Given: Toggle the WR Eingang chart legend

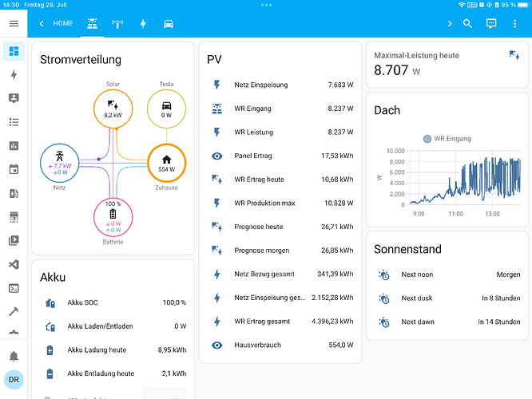Looking at the screenshot, I should coord(447,139).
